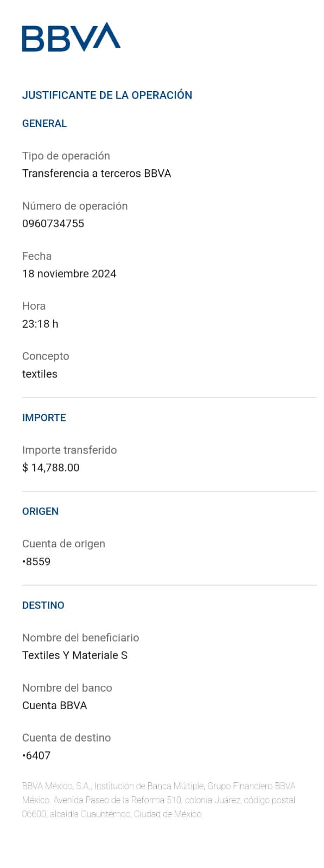Select beneficiary Textiles Y Materiale S
The width and height of the screenshot is (324, 868).
[x=75, y=655]
